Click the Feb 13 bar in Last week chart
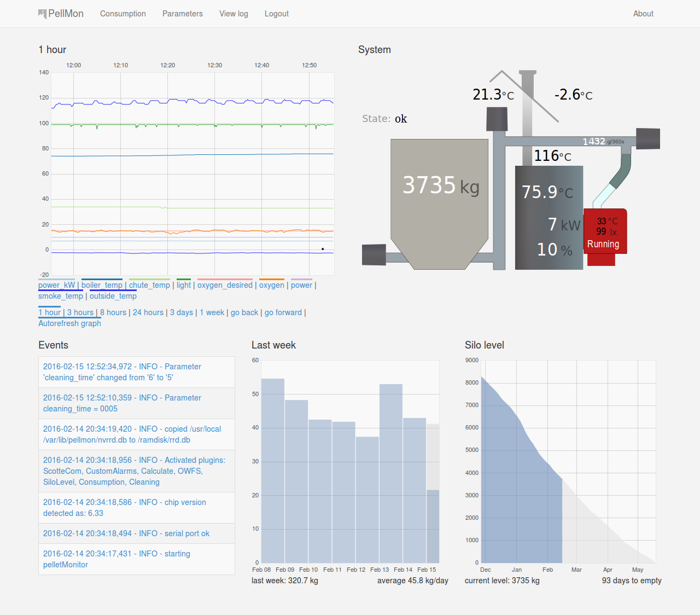 (391, 473)
